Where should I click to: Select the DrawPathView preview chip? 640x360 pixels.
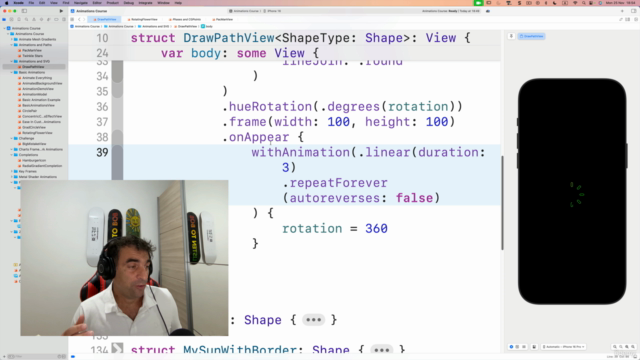(531, 36)
